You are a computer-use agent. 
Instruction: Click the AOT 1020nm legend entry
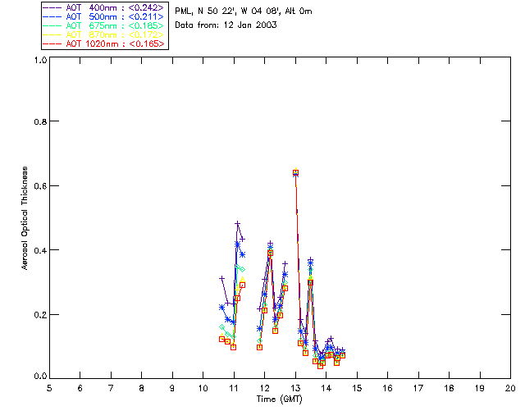click(104, 43)
